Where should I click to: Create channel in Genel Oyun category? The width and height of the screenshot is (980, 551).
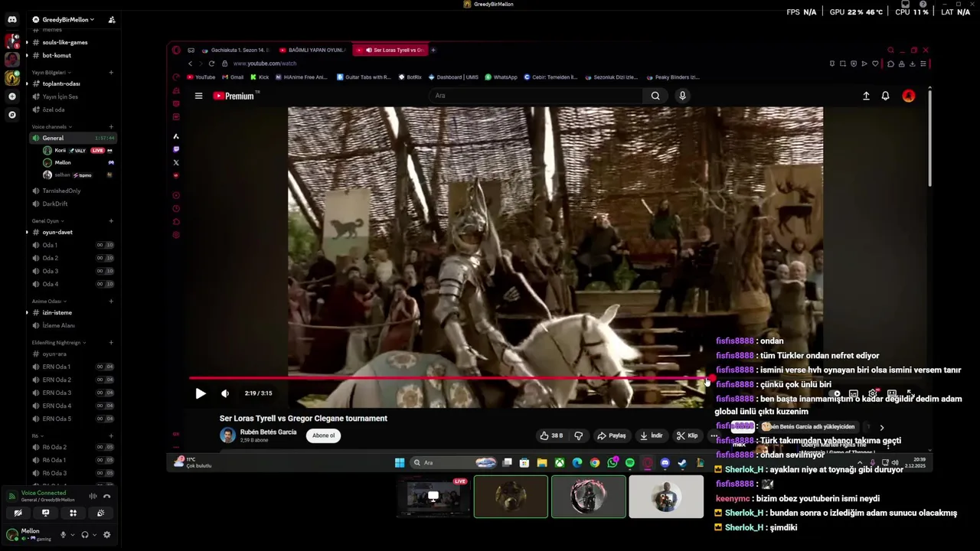pyautogui.click(x=111, y=220)
